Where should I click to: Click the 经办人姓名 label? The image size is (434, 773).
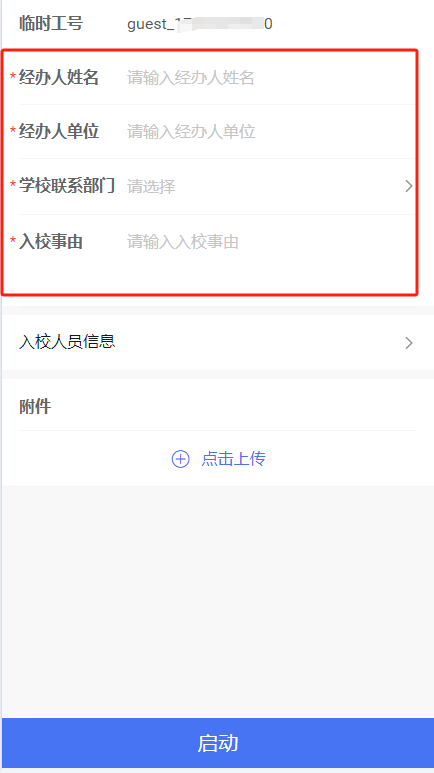pos(59,77)
